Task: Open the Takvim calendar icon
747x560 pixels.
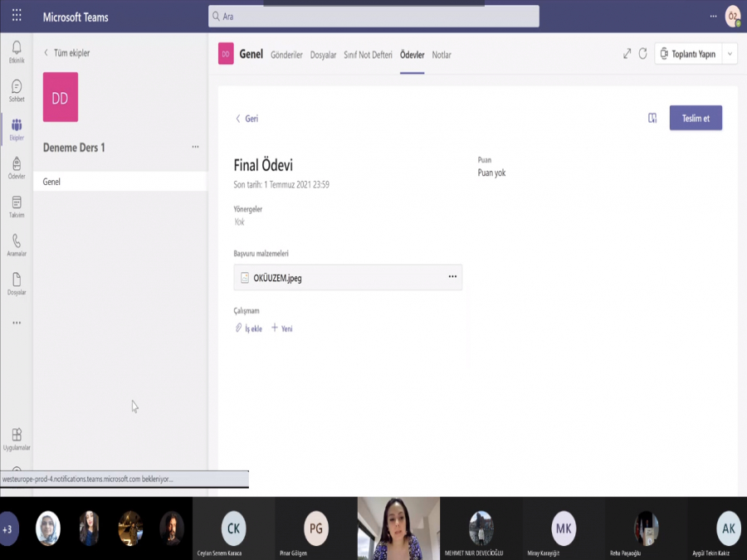Action: (17, 206)
